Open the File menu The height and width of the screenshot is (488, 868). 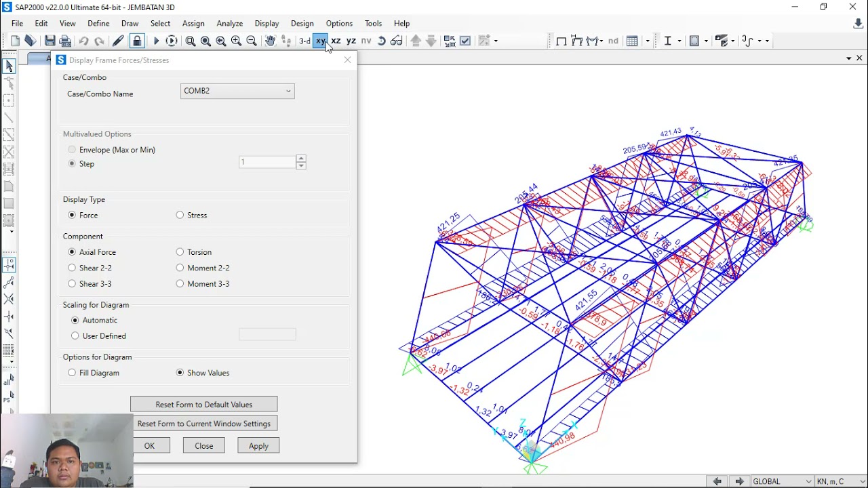point(17,23)
